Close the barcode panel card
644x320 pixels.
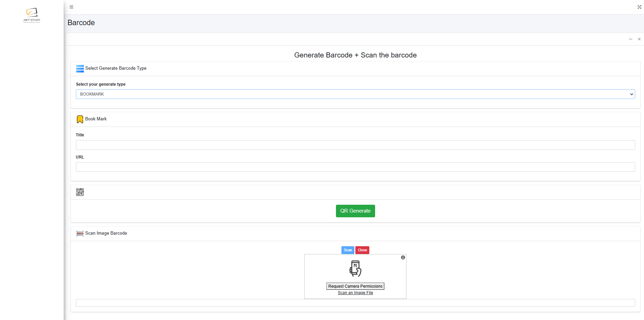click(x=639, y=39)
